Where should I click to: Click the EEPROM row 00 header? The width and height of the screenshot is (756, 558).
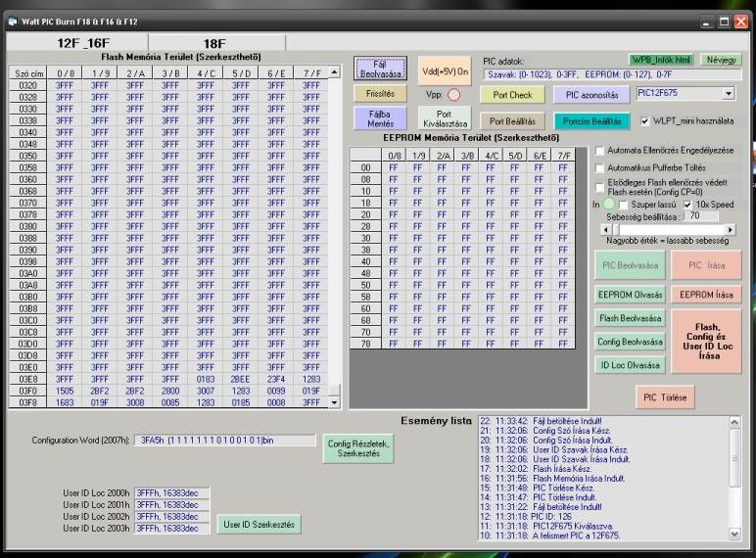(366, 167)
